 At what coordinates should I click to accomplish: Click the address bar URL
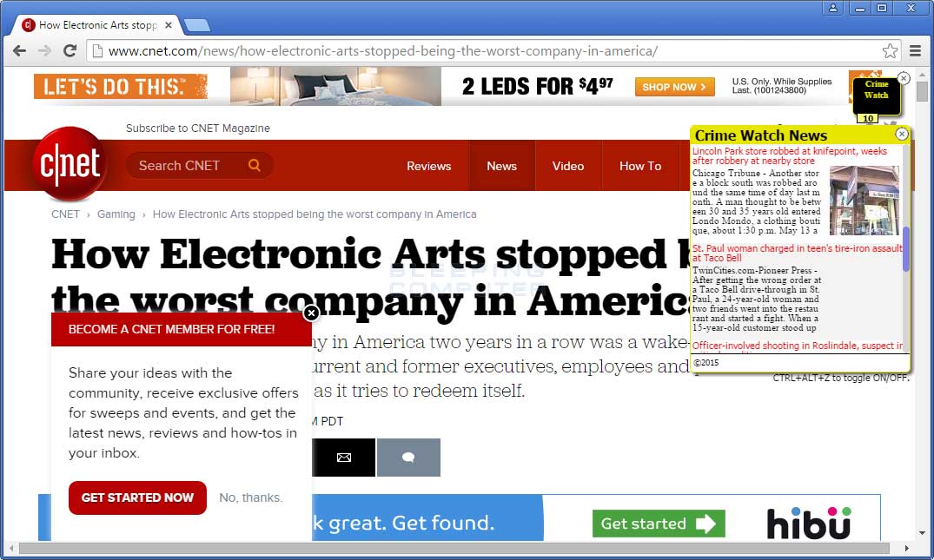click(383, 50)
